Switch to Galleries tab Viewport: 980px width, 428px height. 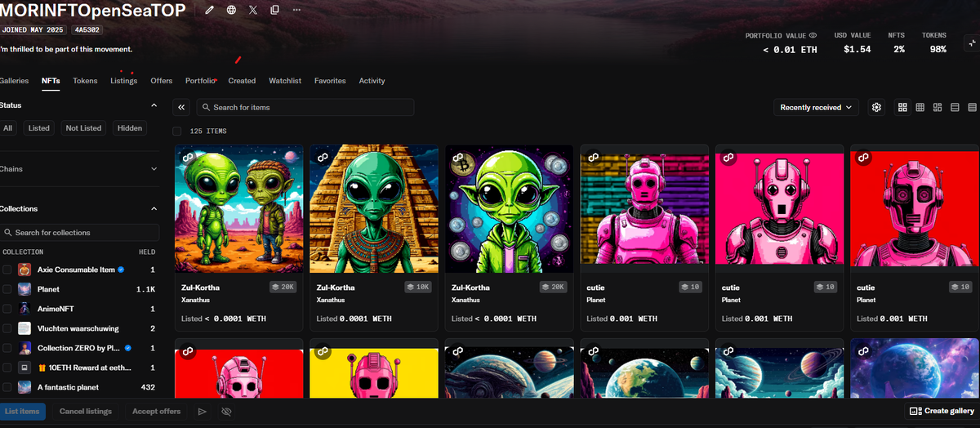14,81
